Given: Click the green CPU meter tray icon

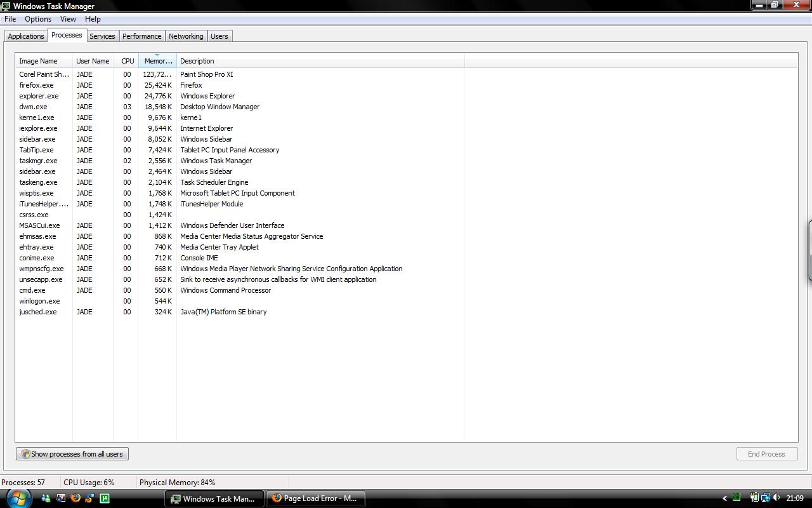Looking at the screenshot, I should (737, 498).
